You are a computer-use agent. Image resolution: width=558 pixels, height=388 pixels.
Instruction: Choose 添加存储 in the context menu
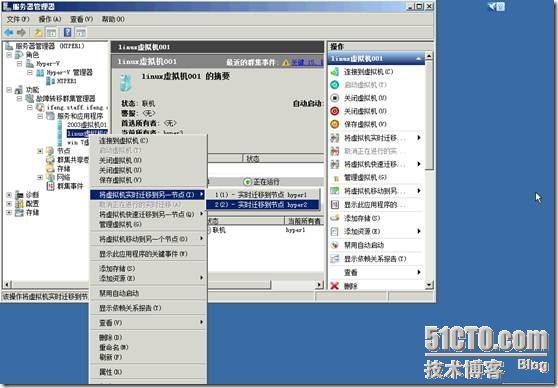(x=148, y=268)
